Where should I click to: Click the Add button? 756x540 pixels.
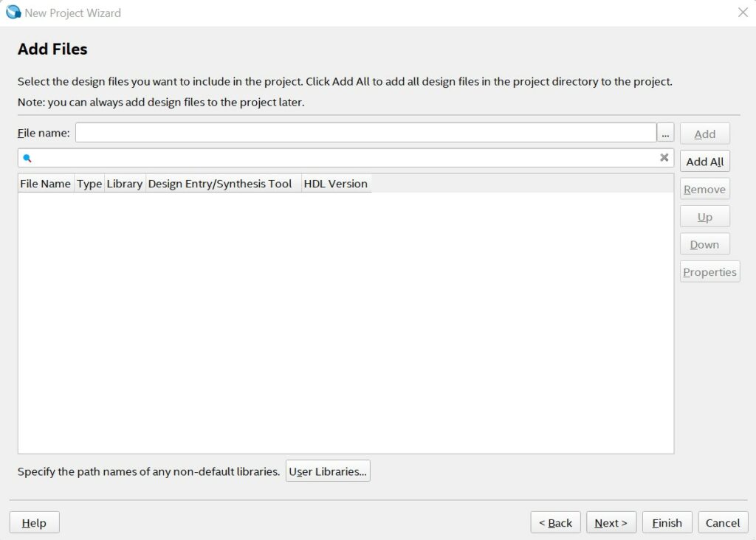(x=704, y=134)
